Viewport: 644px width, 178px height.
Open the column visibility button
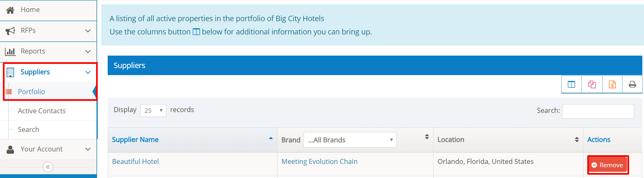(572, 85)
